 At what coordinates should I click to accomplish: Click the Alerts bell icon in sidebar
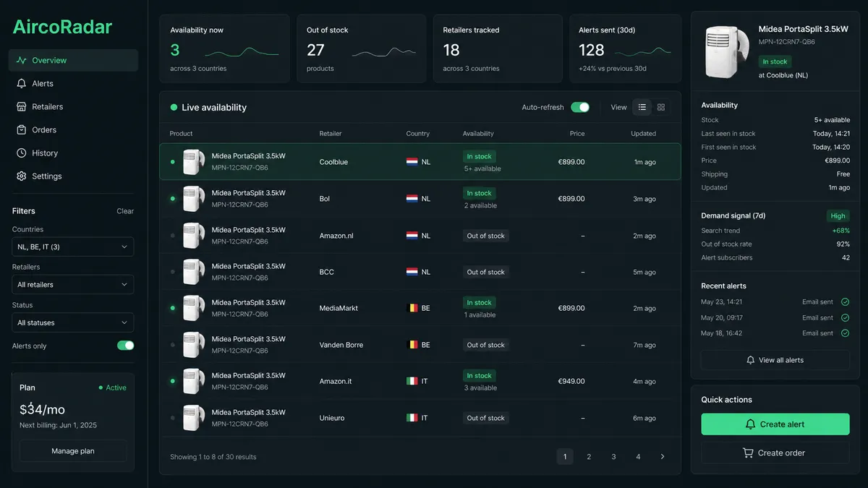click(x=22, y=83)
